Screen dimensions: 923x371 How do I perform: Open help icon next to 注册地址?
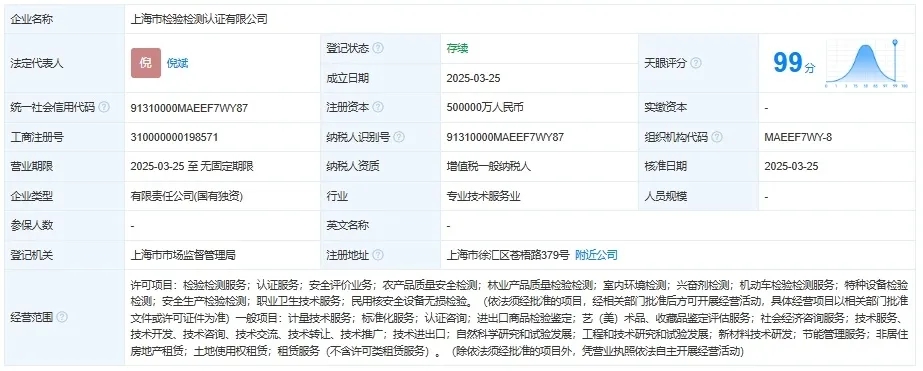378,256
